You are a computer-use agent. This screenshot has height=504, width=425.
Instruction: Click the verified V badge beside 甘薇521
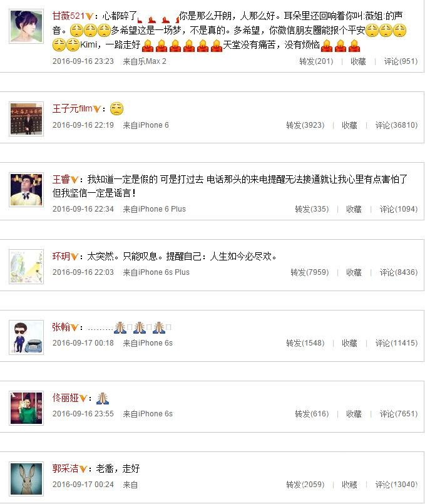90,16
